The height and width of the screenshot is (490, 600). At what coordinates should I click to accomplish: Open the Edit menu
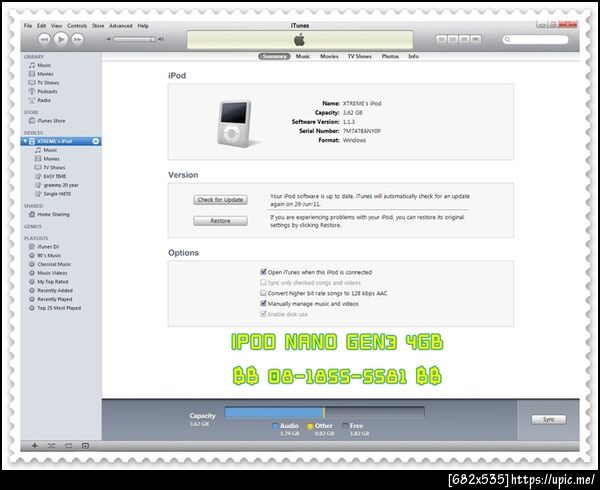pyautogui.click(x=41, y=26)
